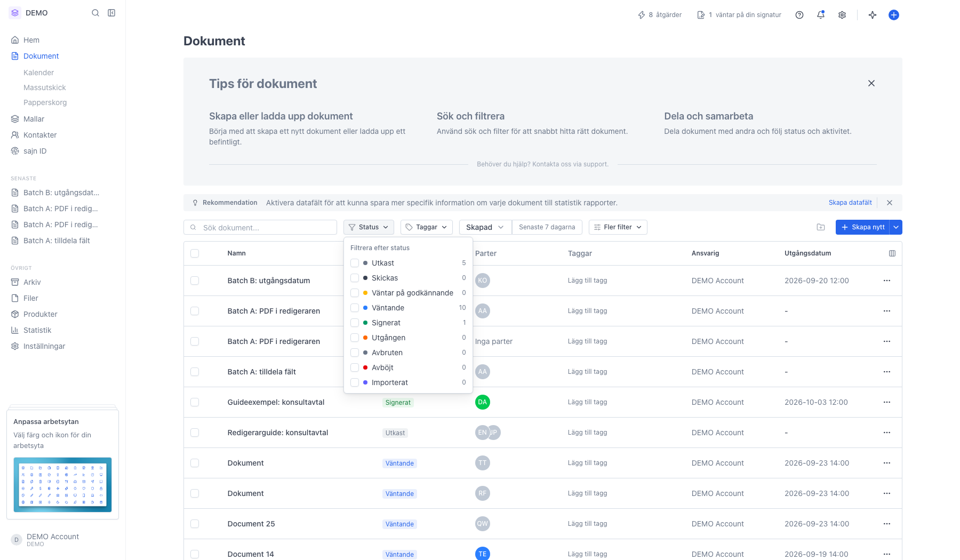Select checkbox for Redigerarguide: konsultavtal row
960x560 pixels.
point(195,433)
